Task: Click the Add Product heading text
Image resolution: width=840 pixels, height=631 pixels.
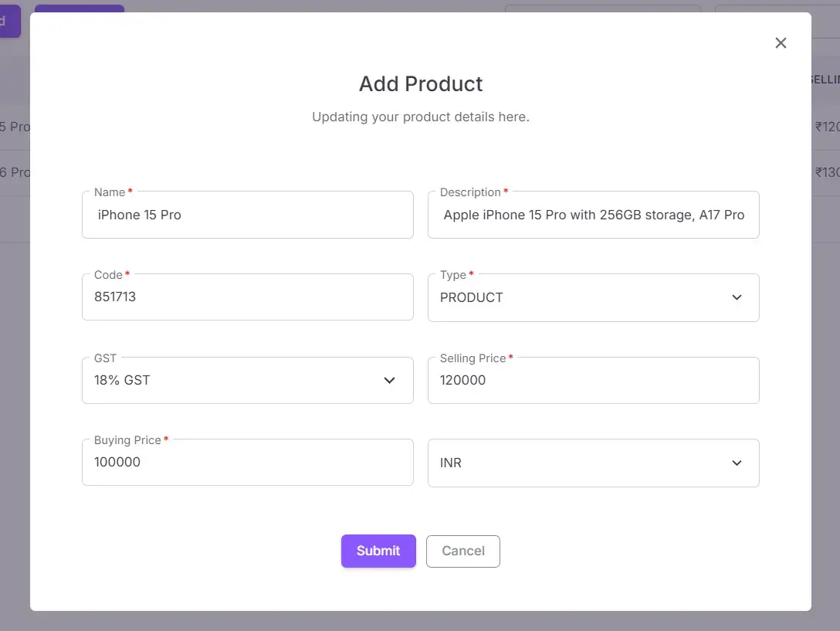Action: click(421, 83)
